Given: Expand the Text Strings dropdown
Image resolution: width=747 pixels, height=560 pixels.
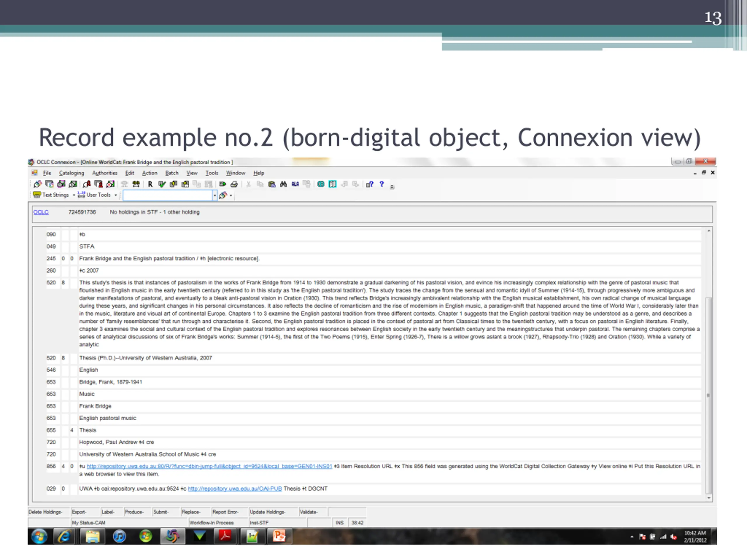Looking at the screenshot, I should [x=74, y=195].
